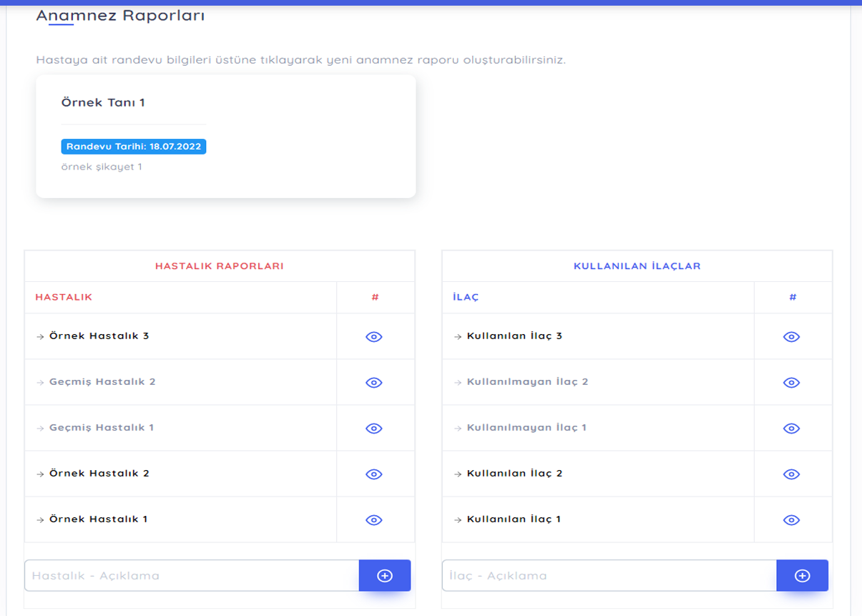Show details for Örnek Hastalık 2
The image size is (862, 616).
point(373,474)
